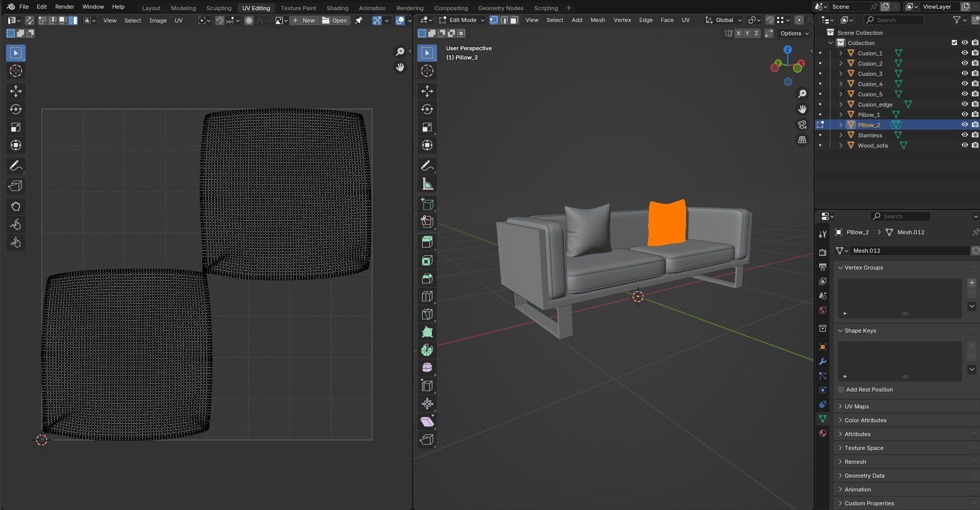Hide Wood_sofa in viewport with eye icon
The height and width of the screenshot is (510, 980).
pos(964,146)
